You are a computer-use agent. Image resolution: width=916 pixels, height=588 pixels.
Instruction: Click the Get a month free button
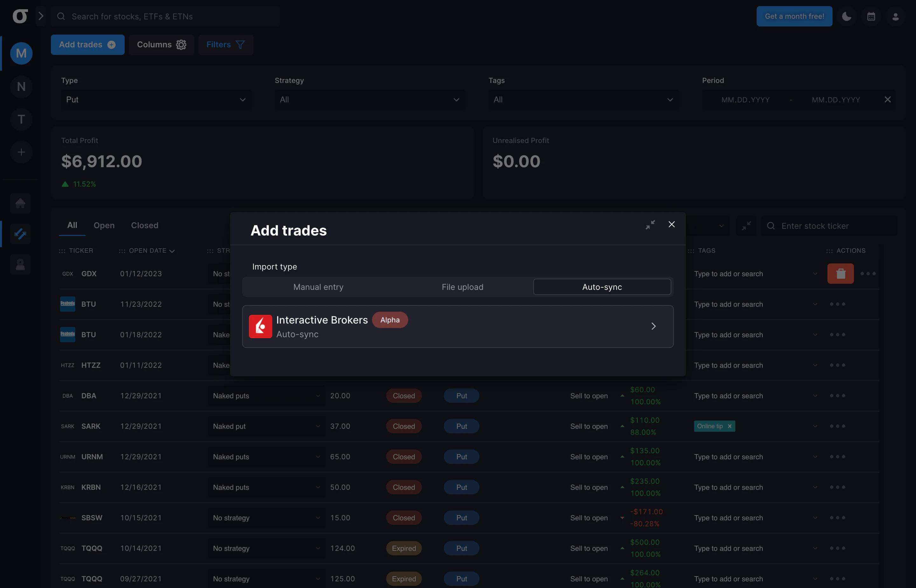tap(794, 16)
